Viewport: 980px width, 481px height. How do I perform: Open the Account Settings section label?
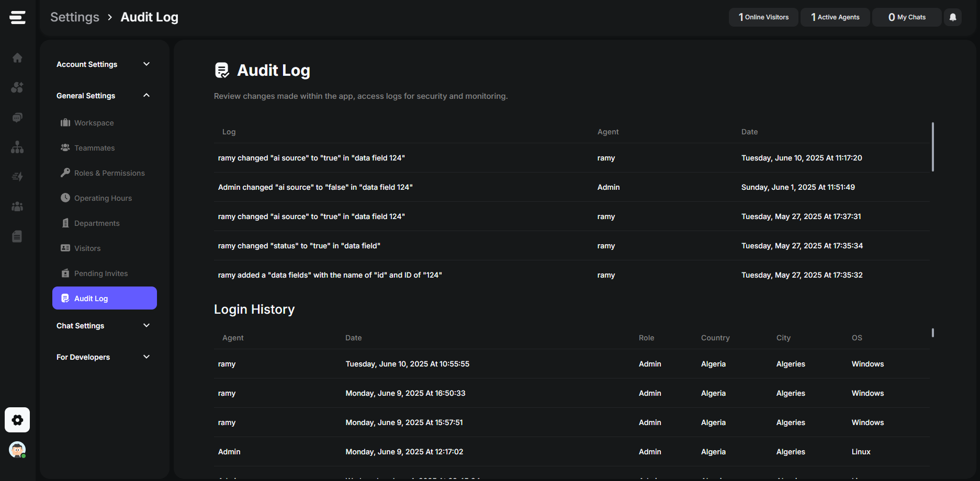pos(87,64)
